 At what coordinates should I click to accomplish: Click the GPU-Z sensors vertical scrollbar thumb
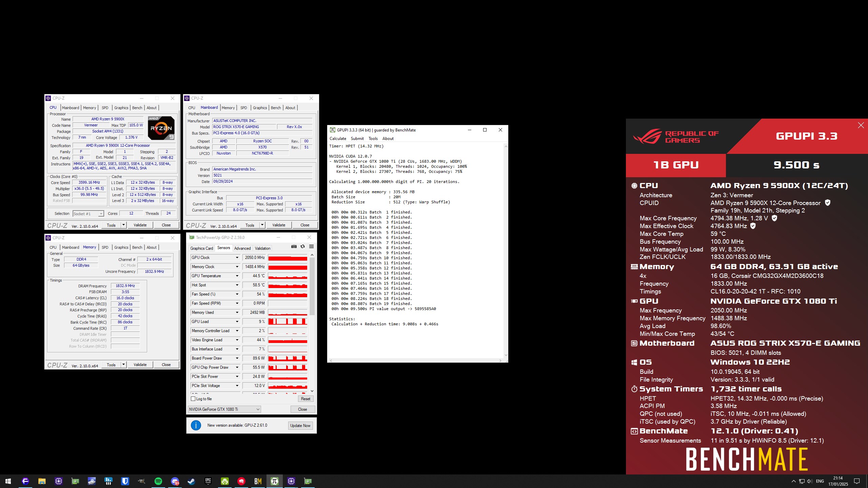pos(312,286)
